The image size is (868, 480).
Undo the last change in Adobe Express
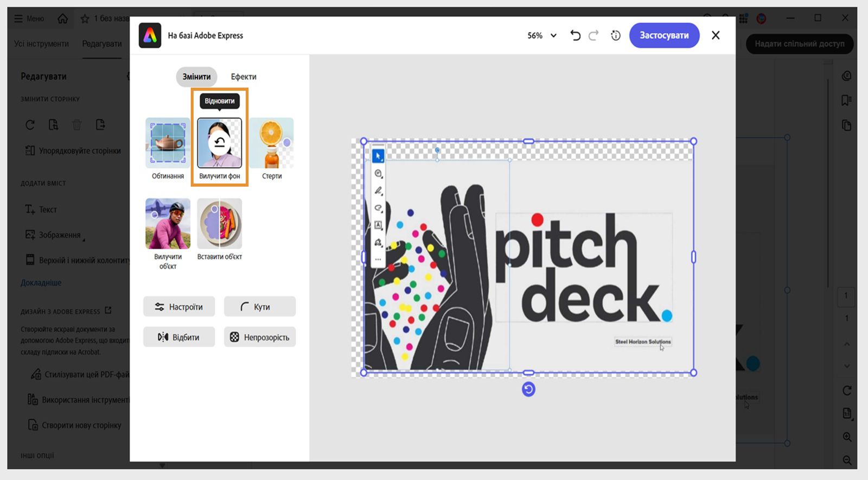click(575, 35)
